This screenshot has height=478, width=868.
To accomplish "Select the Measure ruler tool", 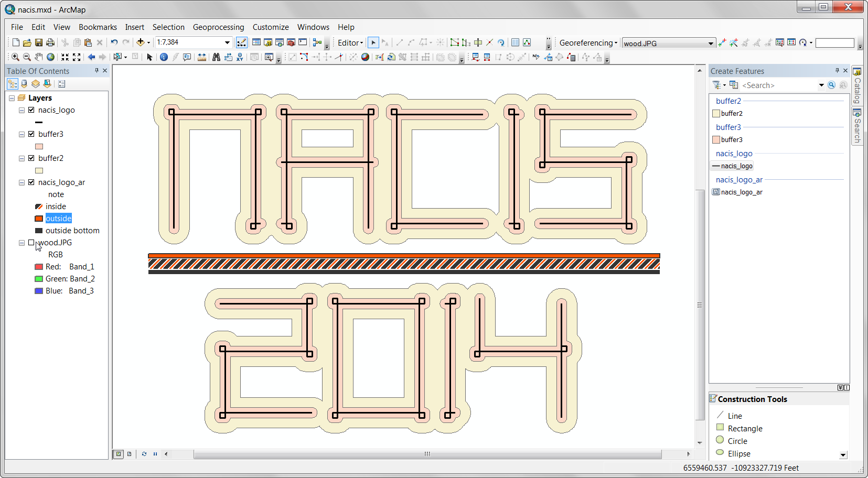I will click(202, 57).
